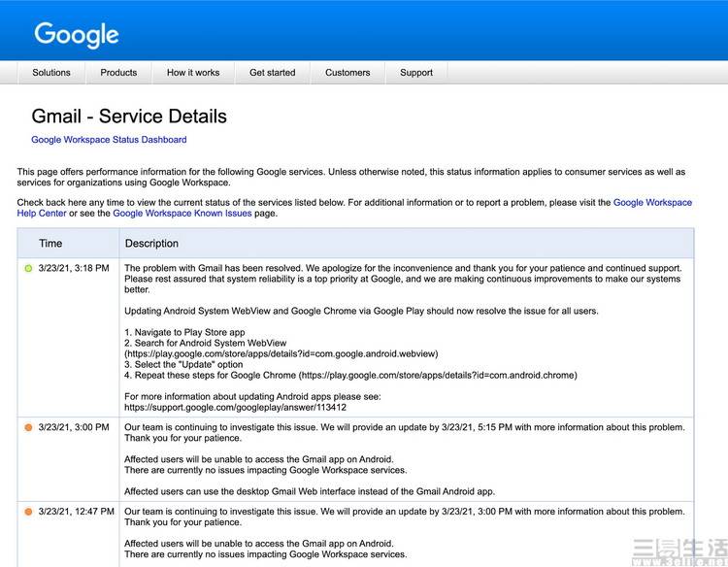The image size is (728, 567).
Task: Select the 3/23/21, 3:00 PM timestamp
Action: [74, 427]
